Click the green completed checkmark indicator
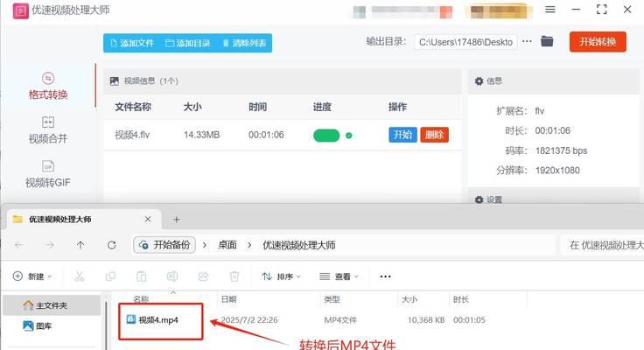This screenshot has height=350, width=644. click(x=349, y=136)
